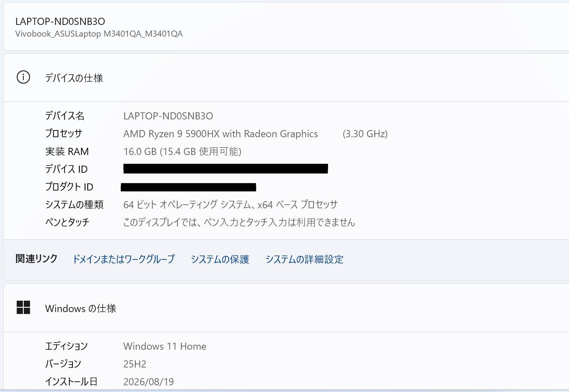Click the インストール日 2026/08/19 value
Screen dimensions: 569x392
(x=149, y=382)
